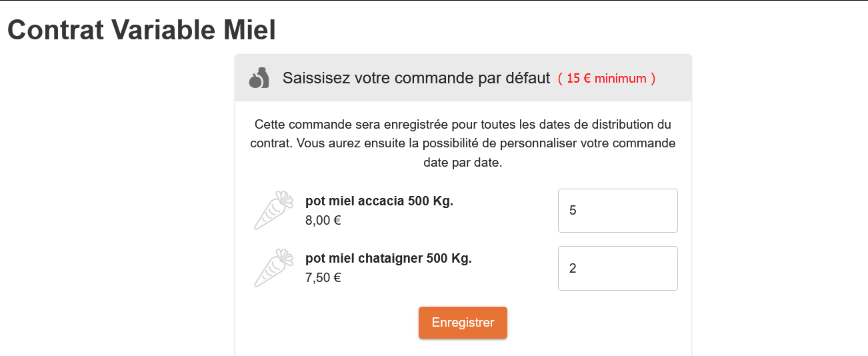Click the 'date par date.' closing line

(x=463, y=163)
